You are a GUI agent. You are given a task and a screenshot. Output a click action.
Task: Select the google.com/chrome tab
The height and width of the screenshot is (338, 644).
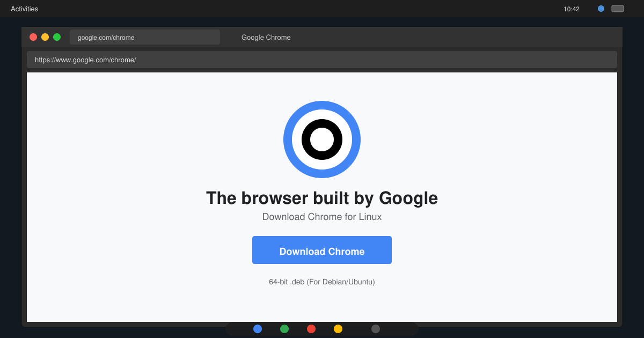[145, 37]
